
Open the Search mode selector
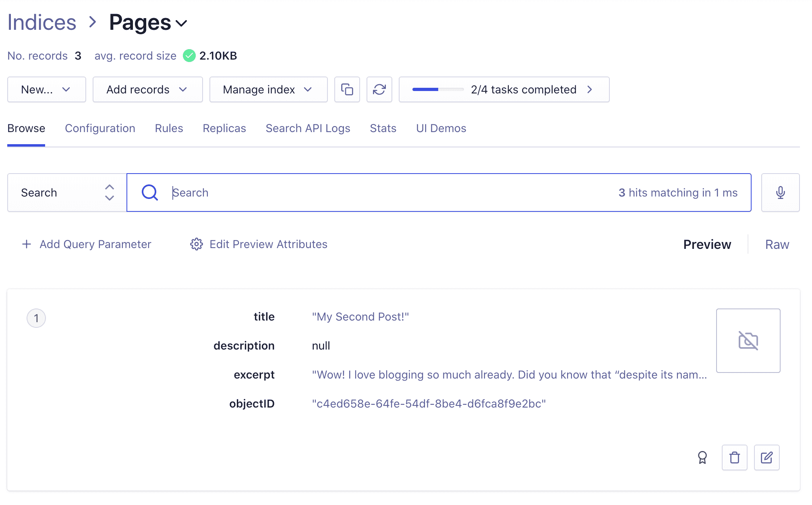[67, 192]
